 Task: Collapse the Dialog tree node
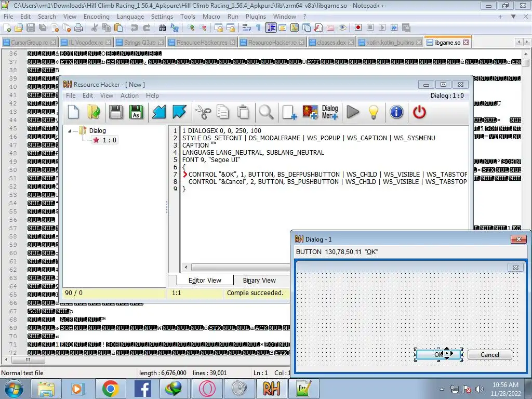70,131
